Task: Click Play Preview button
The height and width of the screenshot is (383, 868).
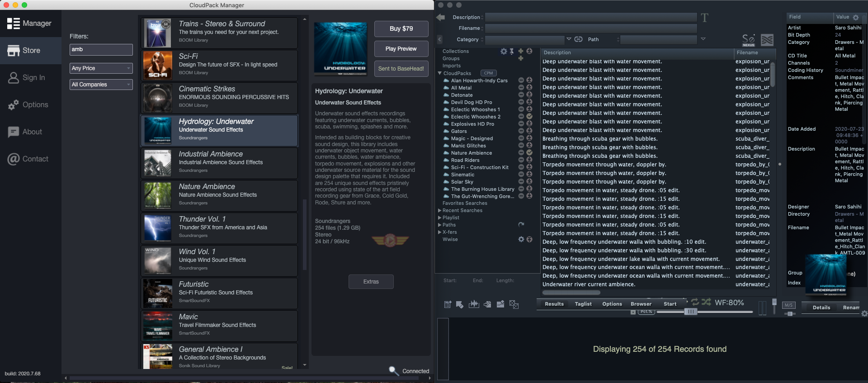Action: [x=401, y=49]
